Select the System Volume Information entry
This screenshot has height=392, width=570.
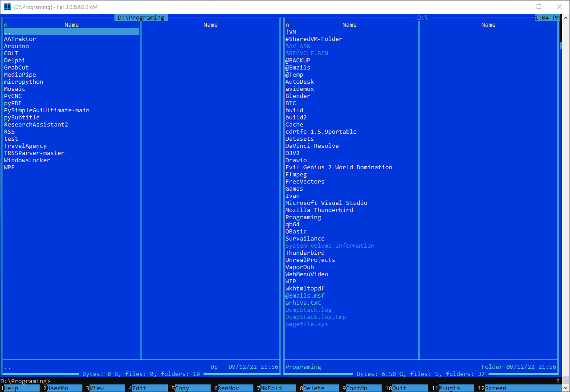330,245
